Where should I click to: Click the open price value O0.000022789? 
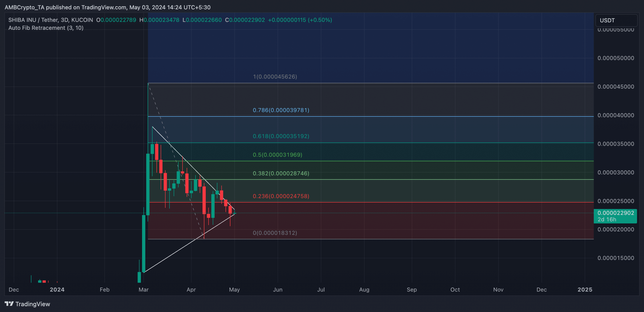[x=116, y=20]
